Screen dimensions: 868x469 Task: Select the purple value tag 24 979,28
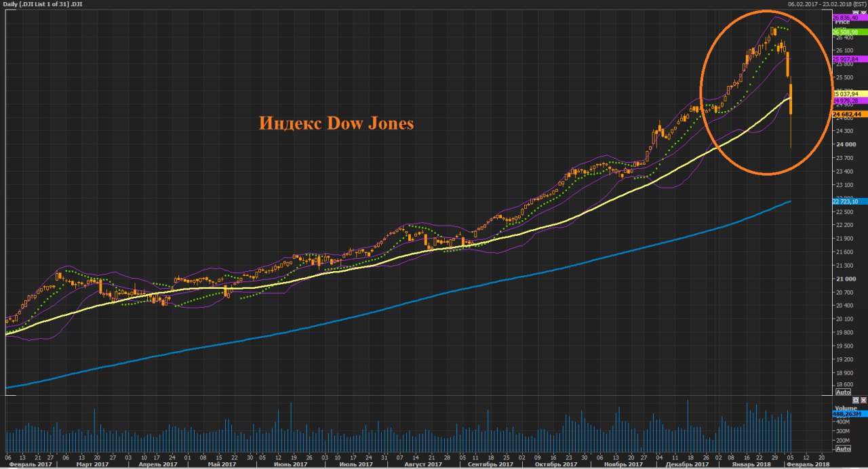tap(850, 100)
